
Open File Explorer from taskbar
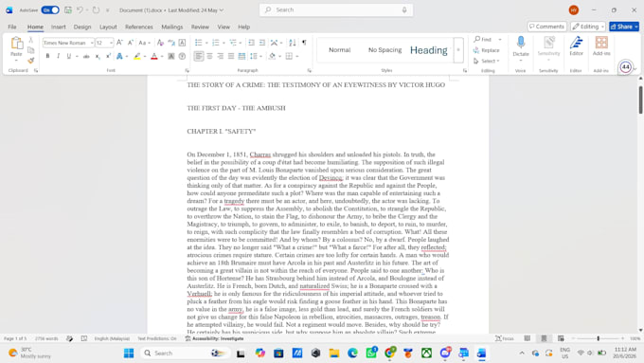pos(334,354)
